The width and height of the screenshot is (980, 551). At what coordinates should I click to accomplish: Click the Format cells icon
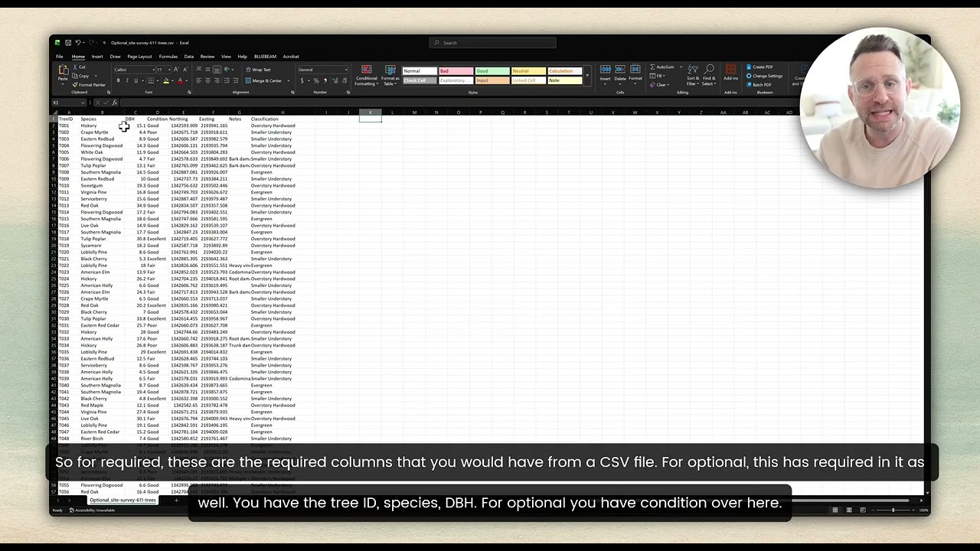pos(635,69)
